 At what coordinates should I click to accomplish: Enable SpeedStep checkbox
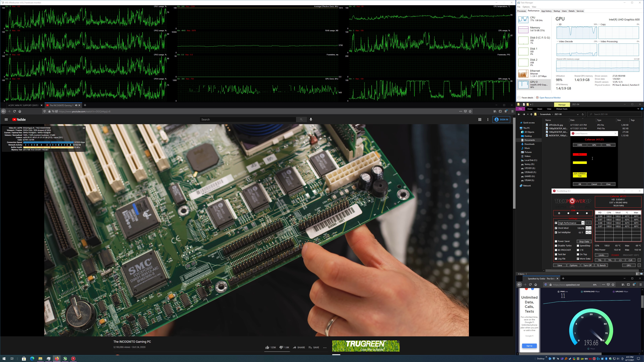click(x=578, y=246)
